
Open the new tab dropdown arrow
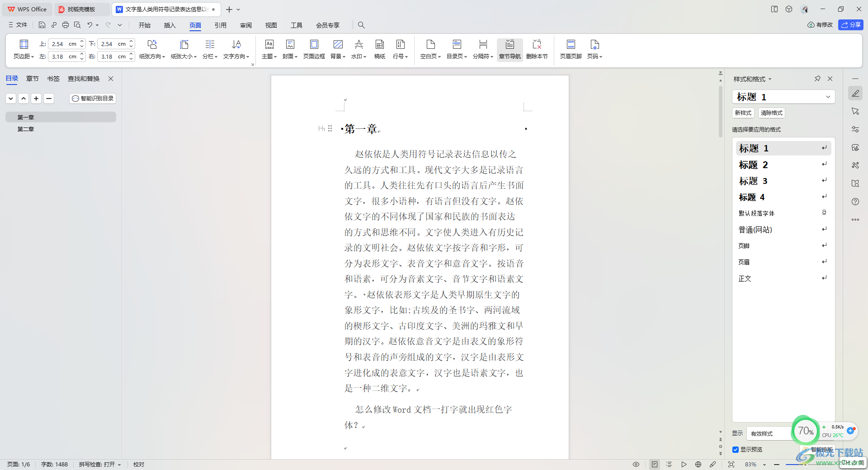coord(238,9)
